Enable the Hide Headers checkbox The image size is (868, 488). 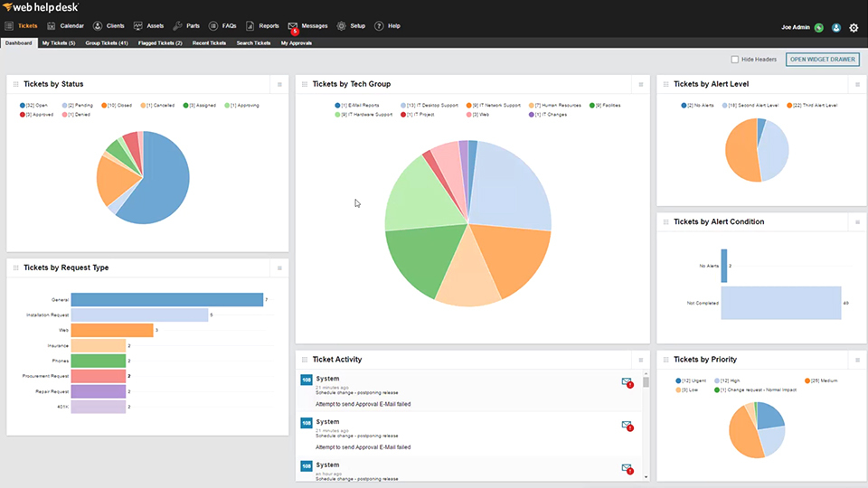734,60
